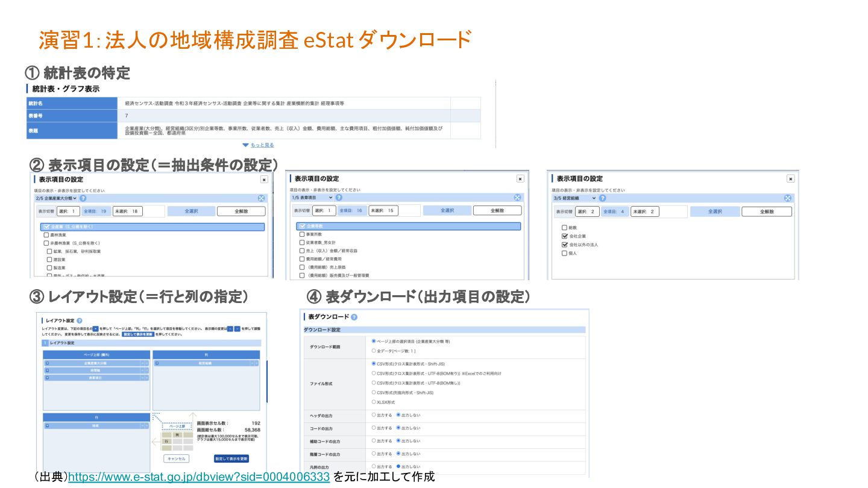
Task: Open help icon beside 2/5 企業産業大分類 dropdown
Action: (83, 198)
